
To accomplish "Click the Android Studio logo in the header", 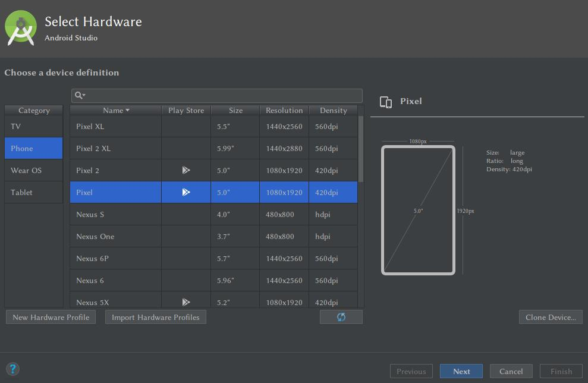I will (x=20, y=28).
